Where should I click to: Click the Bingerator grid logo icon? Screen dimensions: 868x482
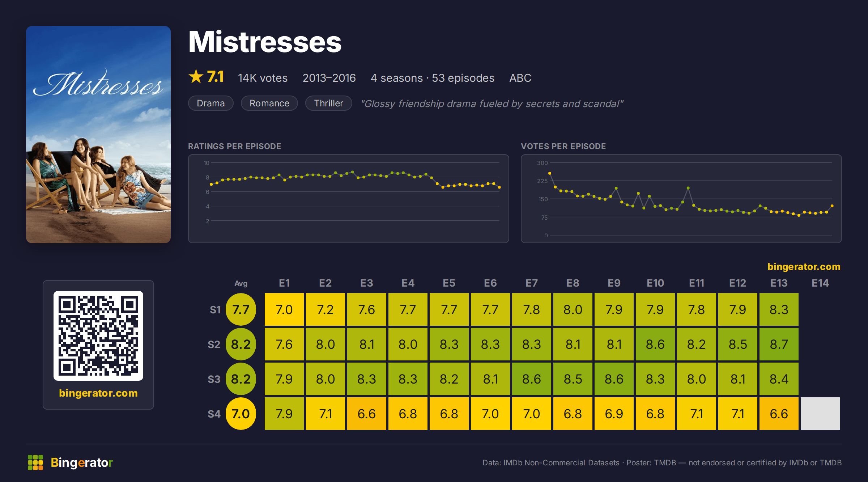(35, 462)
